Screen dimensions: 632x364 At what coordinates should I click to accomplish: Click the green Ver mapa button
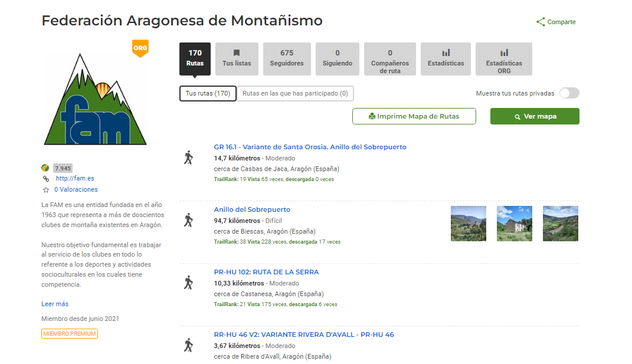click(535, 116)
